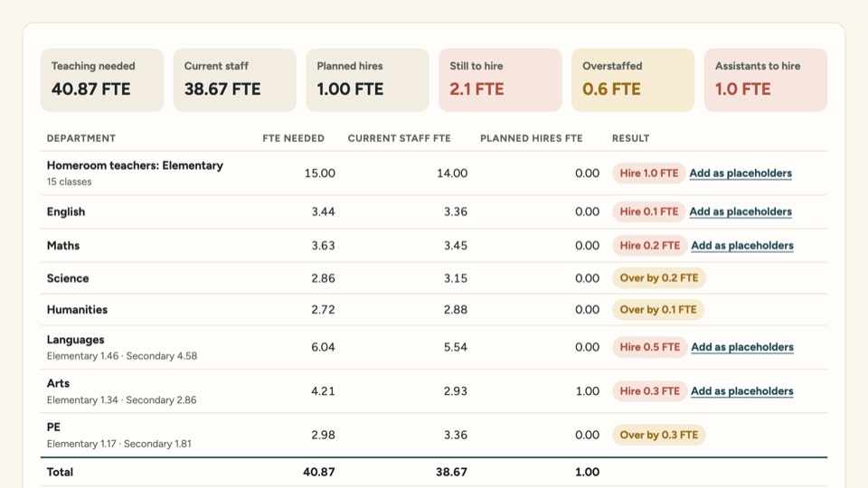The height and width of the screenshot is (488, 868).
Task: Click the Science department name
Action: point(68,277)
